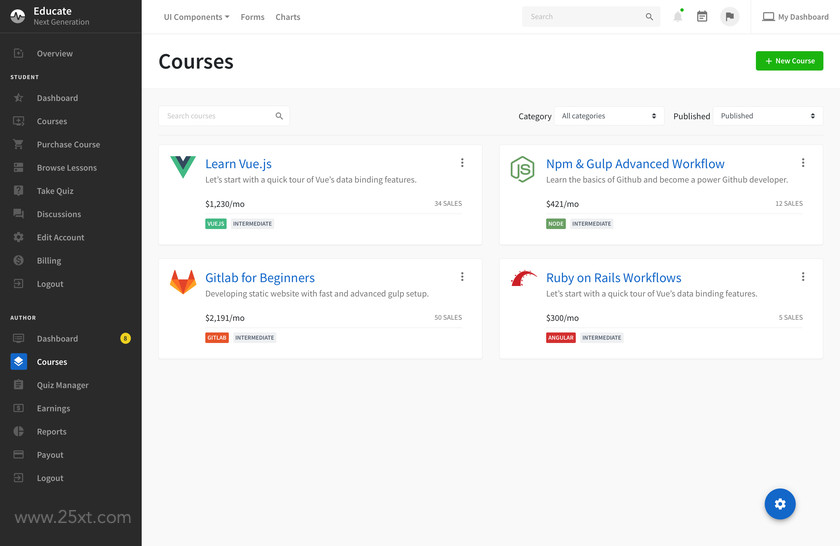The image size is (840, 546).
Task: Open options menu for Gitlab for Beginners
Action: (x=462, y=277)
